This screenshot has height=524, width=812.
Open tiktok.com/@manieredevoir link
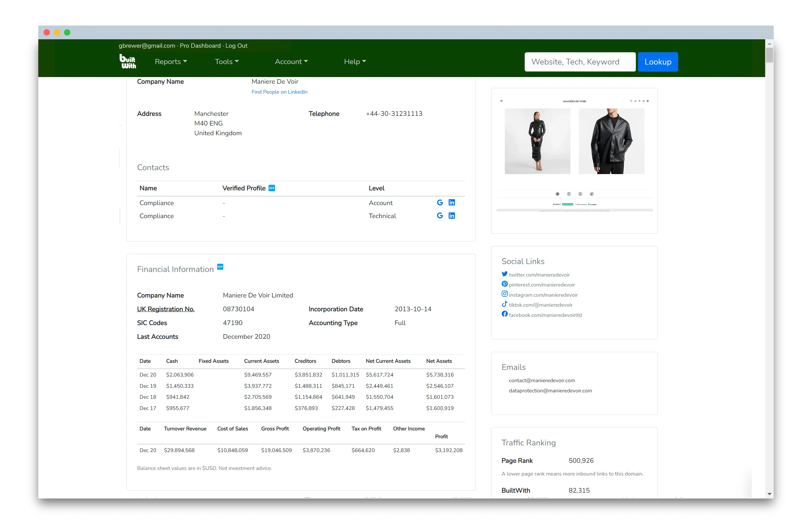click(x=541, y=305)
